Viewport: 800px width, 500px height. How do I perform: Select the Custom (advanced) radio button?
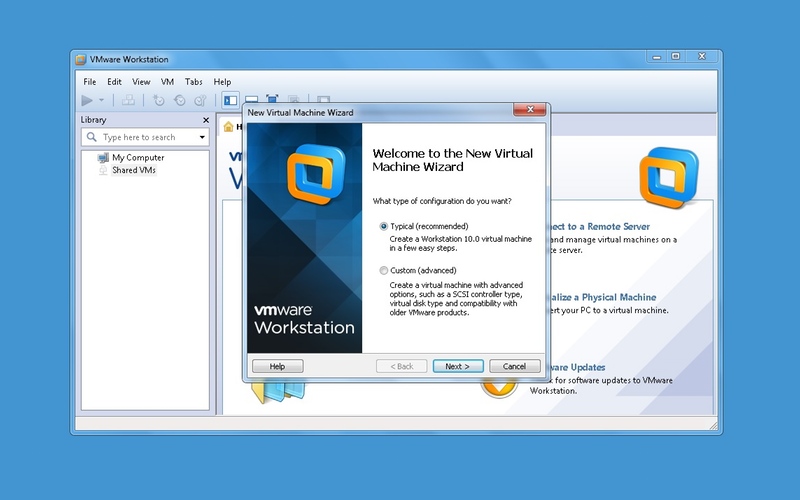[384, 271]
